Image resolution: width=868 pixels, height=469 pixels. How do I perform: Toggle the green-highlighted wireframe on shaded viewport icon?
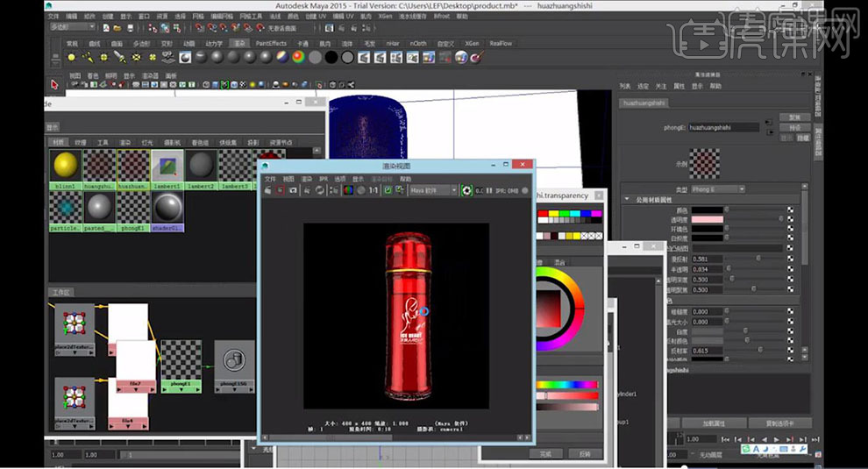tap(224, 85)
